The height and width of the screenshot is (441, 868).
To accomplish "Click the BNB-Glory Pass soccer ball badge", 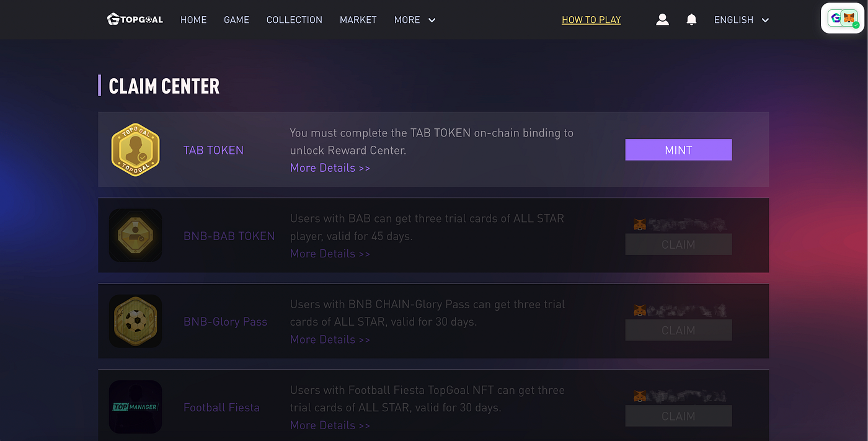I will [x=135, y=321].
